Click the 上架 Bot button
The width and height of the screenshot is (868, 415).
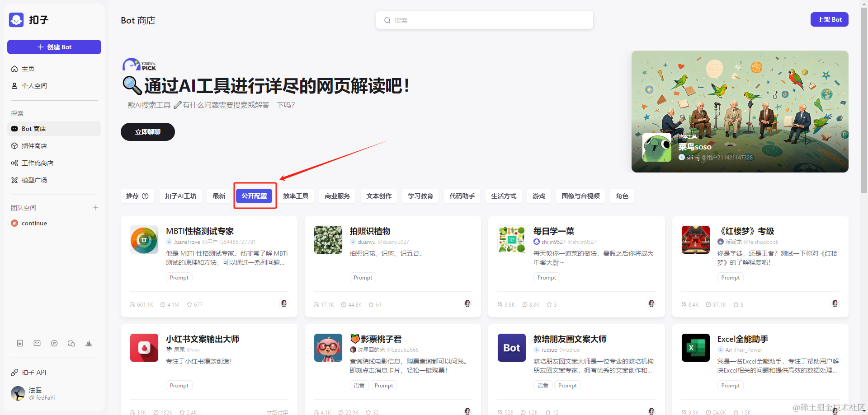[830, 19]
